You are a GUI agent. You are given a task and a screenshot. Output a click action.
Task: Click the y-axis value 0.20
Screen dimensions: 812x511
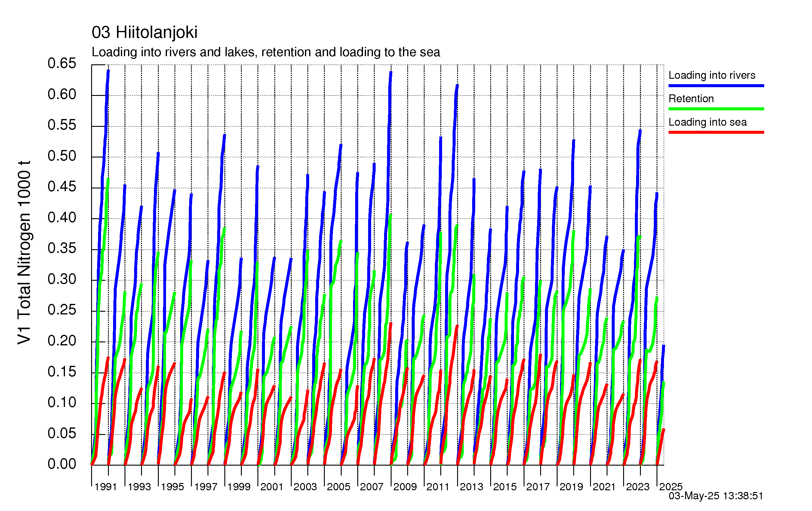pos(62,341)
